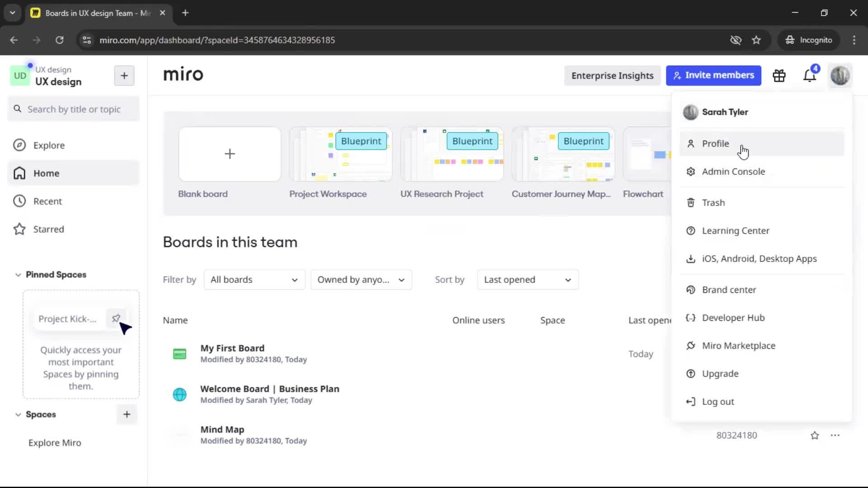Click the Space column header
Image resolution: width=868 pixels, height=488 pixels.
click(x=552, y=320)
